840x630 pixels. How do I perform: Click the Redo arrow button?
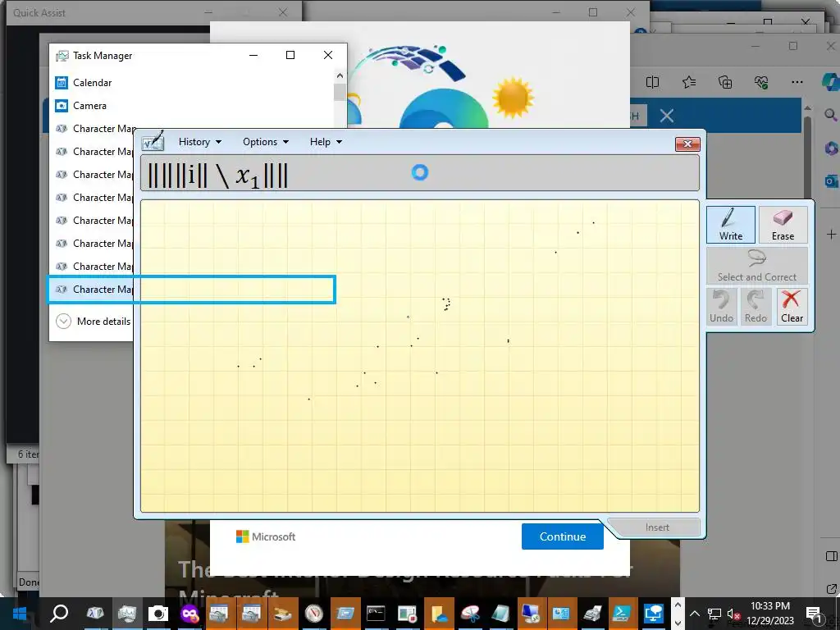pos(756,307)
